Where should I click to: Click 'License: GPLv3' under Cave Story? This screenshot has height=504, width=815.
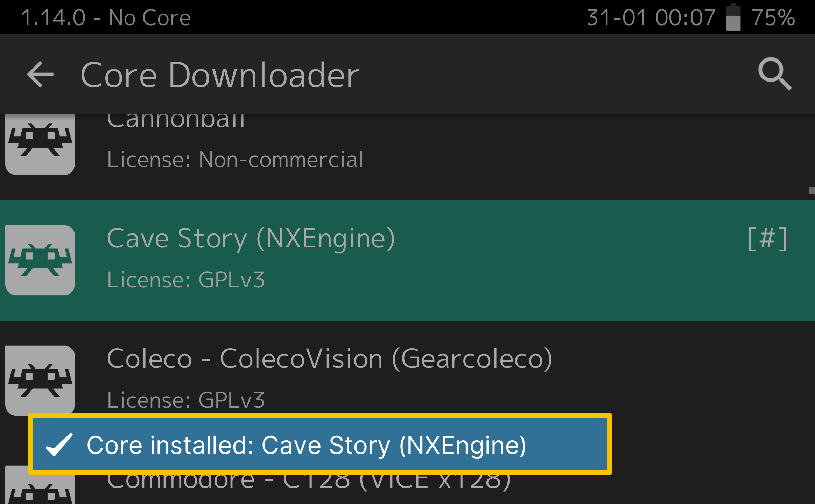pos(186,280)
